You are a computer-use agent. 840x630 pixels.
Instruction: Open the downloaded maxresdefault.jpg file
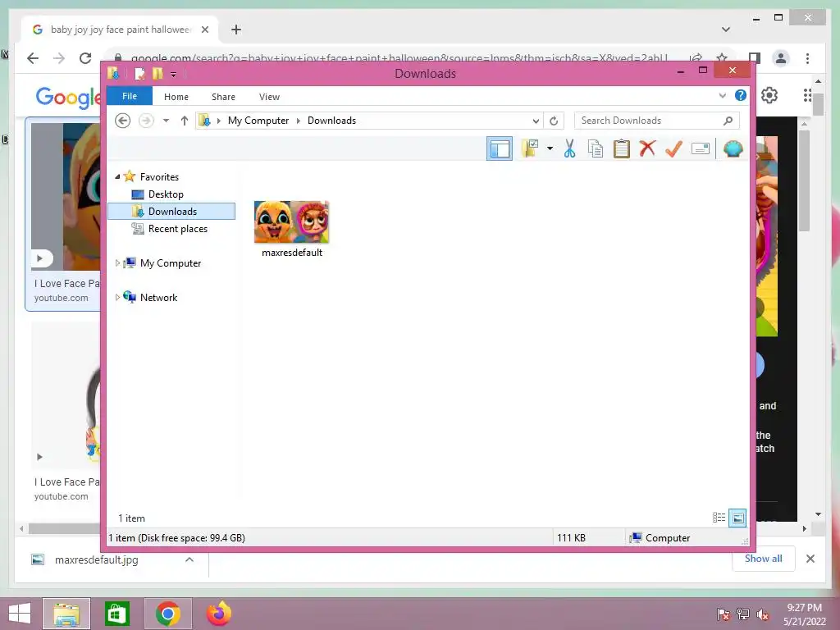97,559
